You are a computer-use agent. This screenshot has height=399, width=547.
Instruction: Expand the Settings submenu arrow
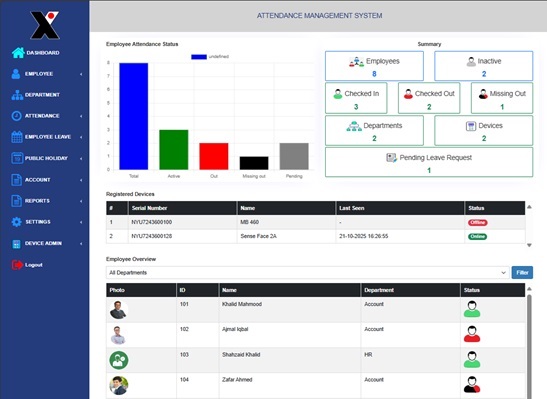[81, 222]
